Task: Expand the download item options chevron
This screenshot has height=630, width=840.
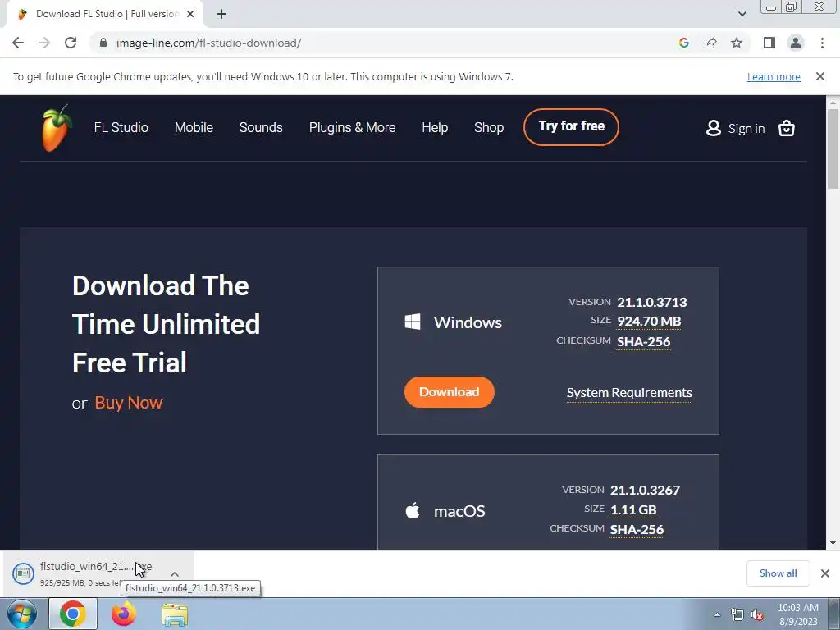Action: click(175, 573)
